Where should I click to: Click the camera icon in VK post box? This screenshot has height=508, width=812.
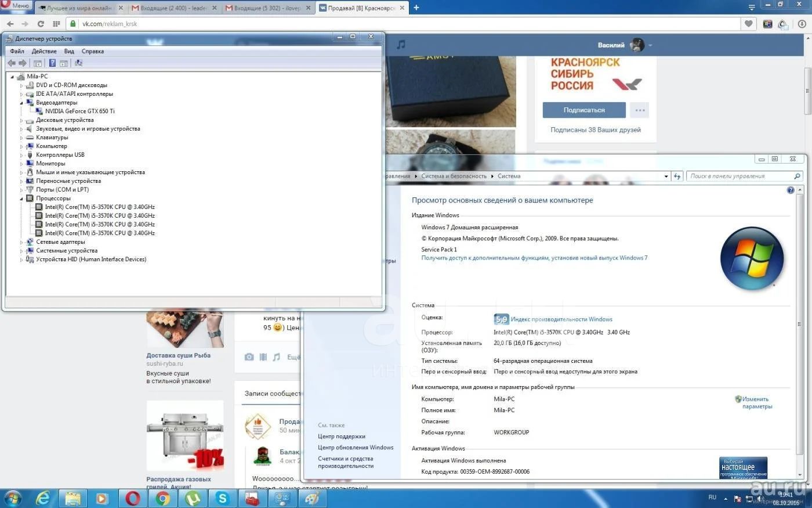(x=249, y=357)
